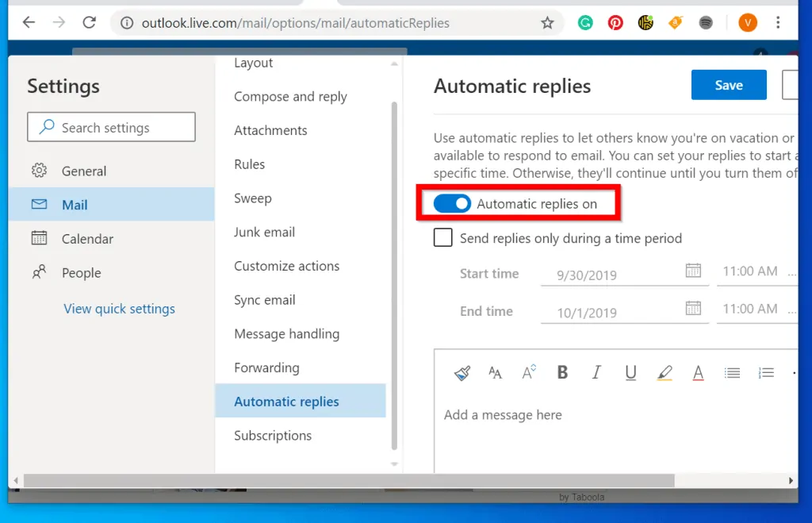
Task: Insert a bulleted list
Action: pyautogui.click(x=732, y=373)
